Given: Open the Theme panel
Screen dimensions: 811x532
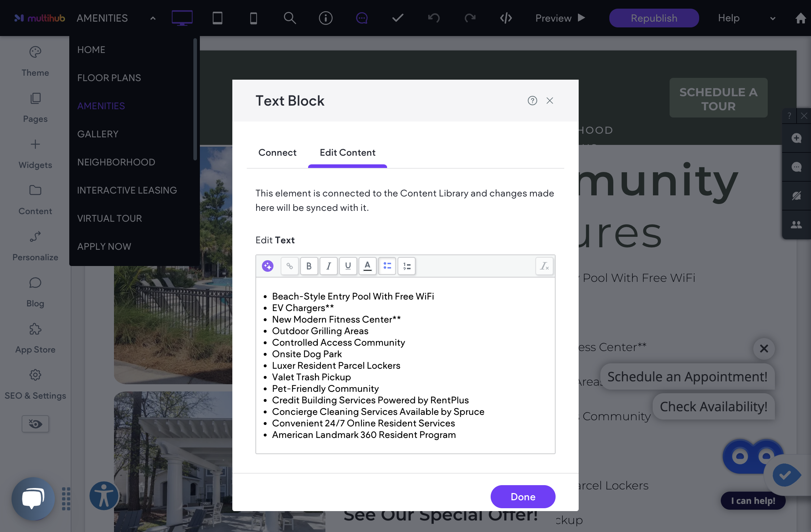Looking at the screenshot, I should pyautogui.click(x=35, y=62).
